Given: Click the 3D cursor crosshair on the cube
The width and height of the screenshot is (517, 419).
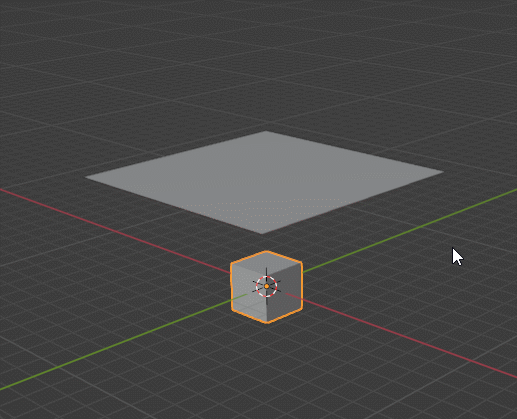Looking at the screenshot, I should [267, 286].
